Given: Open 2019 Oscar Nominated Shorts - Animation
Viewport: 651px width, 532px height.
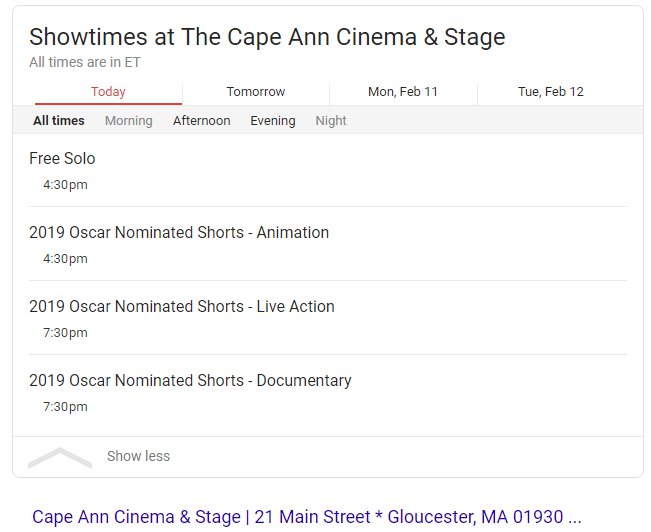Looking at the screenshot, I should tap(179, 233).
